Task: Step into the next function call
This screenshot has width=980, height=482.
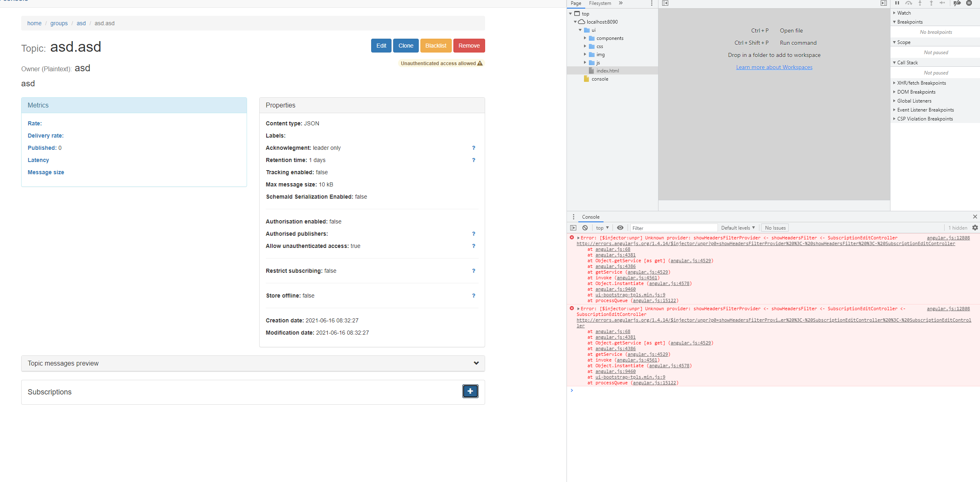Action: coord(920,3)
